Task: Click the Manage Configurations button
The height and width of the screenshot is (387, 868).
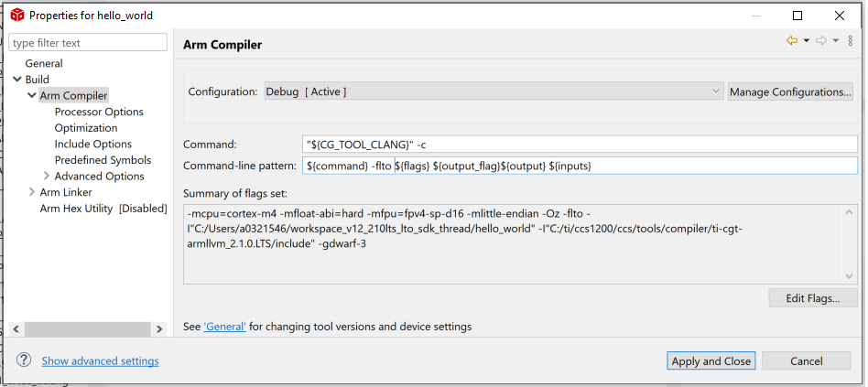Action: 790,91
